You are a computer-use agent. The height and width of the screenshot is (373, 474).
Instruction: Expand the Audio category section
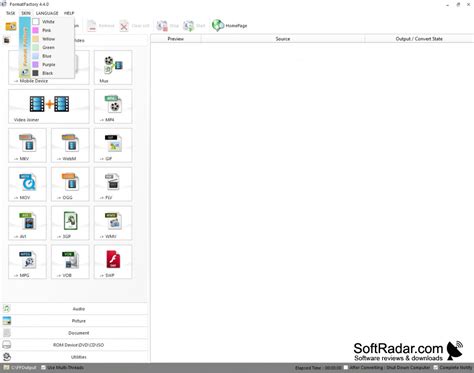[75, 309]
